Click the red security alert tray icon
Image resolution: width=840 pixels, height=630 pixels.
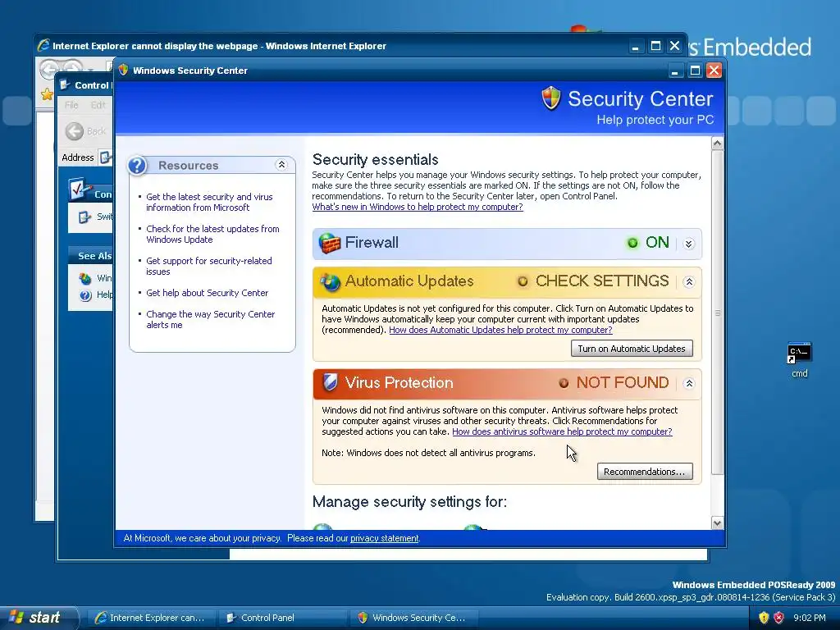pos(778,618)
